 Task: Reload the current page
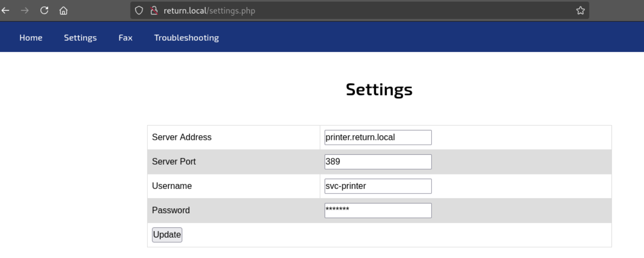click(44, 10)
